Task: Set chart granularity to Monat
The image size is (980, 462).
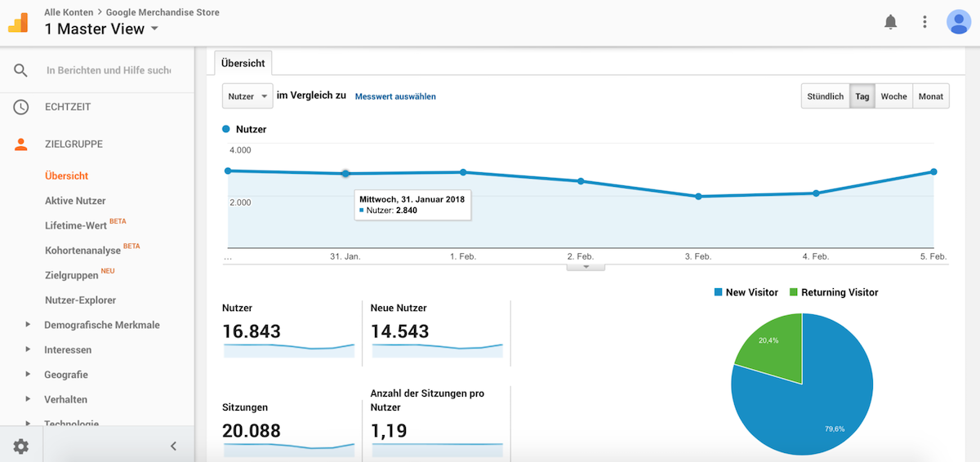Action: point(931,96)
